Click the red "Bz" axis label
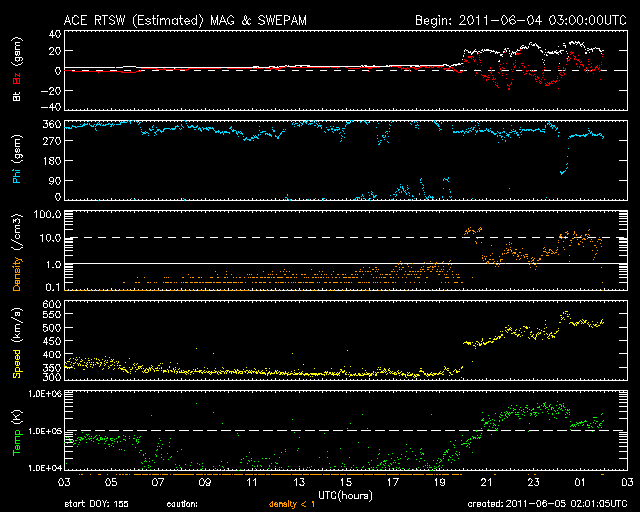 (x=17, y=78)
